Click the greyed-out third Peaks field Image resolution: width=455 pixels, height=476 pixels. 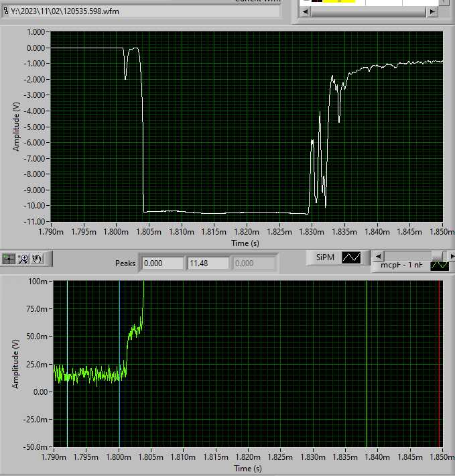254,263
